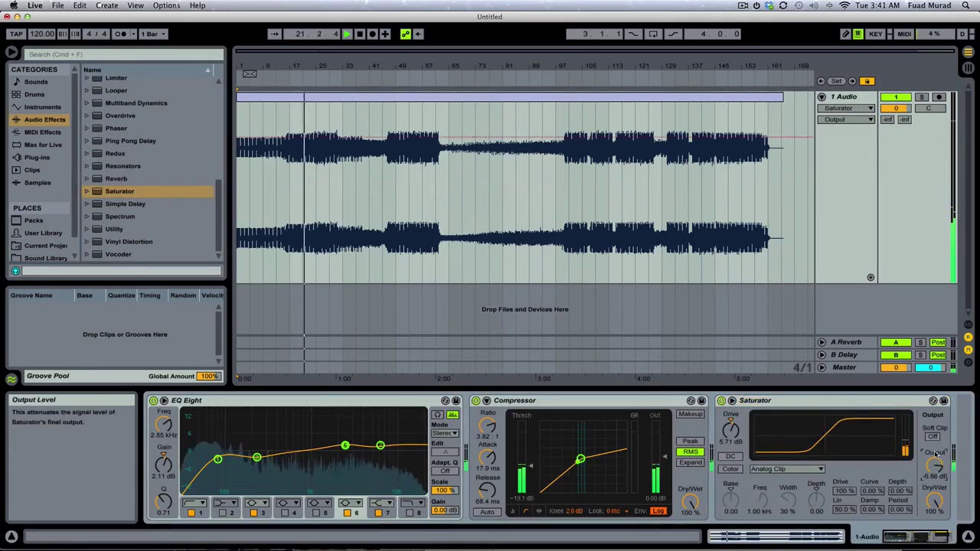Image resolution: width=980 pixels, height=551 pixels.
Task: Fold the 1 Audio track with its triangle
Action: click(822, 97)
